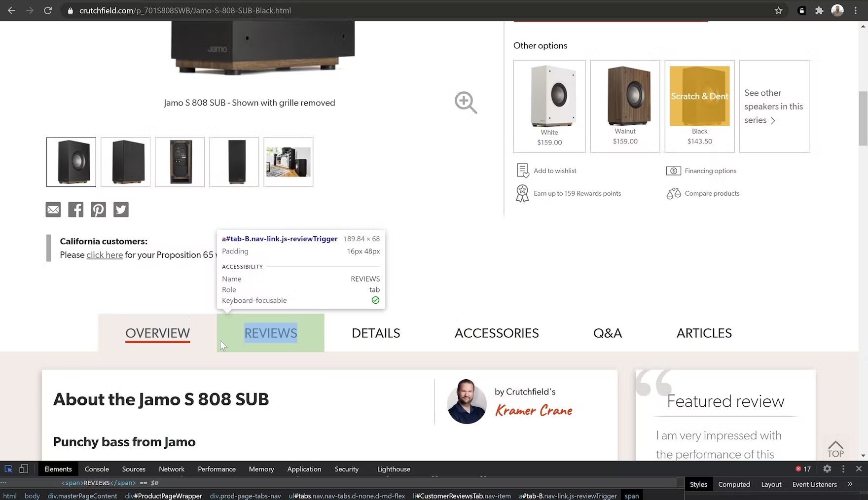Open DevTools customize three-dot menu
868x500 pixels.
click(843, 469)
